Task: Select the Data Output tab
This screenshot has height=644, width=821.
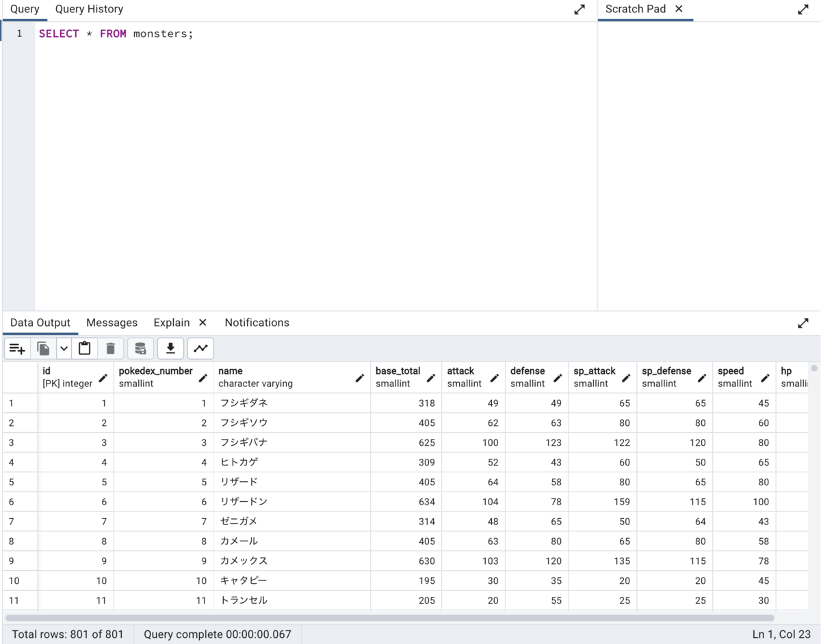Action: [40, 323]
